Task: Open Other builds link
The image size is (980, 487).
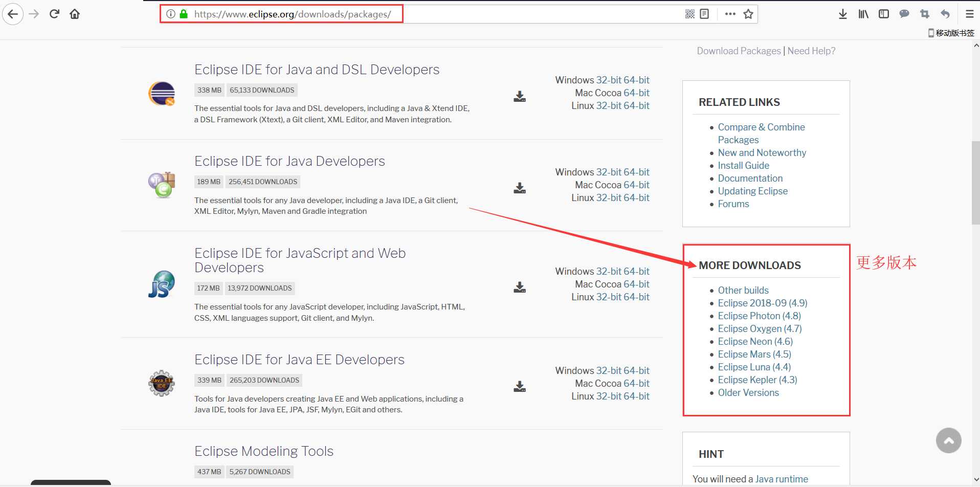Action: [x=743, y=290]
